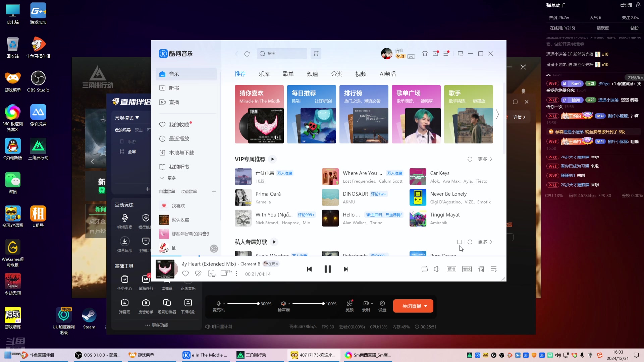Mute the 扬声器 icon in Douyu companion

(283, 303)
